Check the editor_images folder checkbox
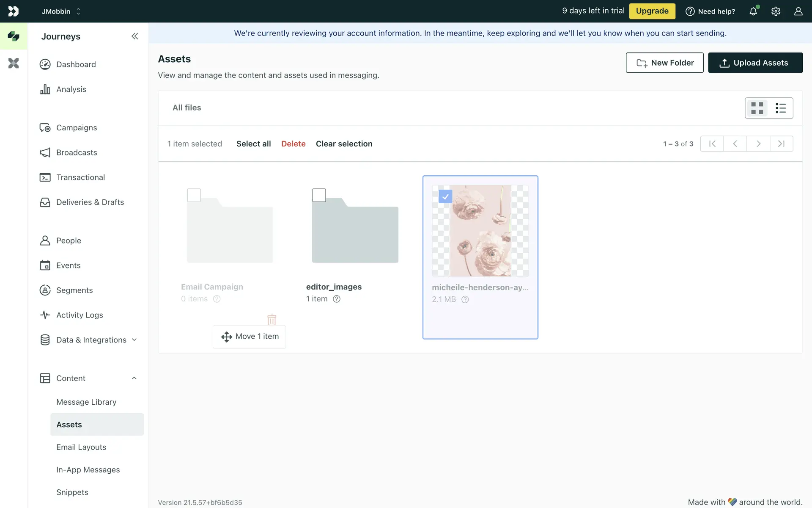Viewport: 812px width, 508px height. click(319, 195)
